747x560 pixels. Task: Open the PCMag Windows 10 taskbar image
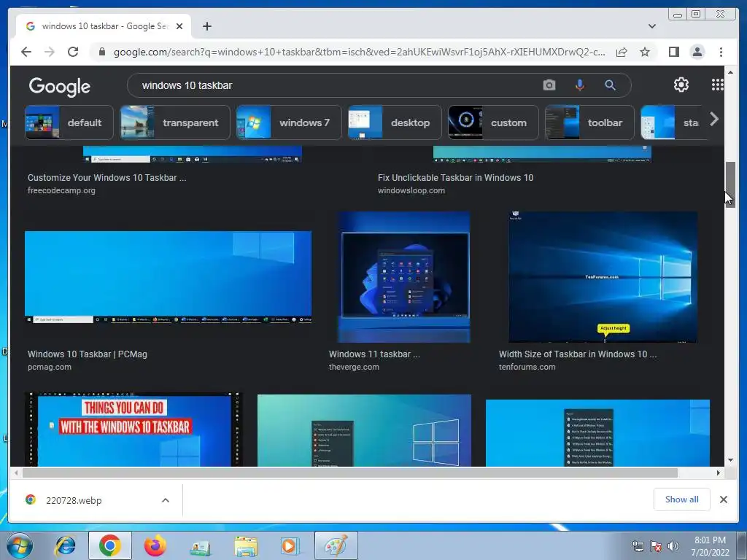(169, 277)
